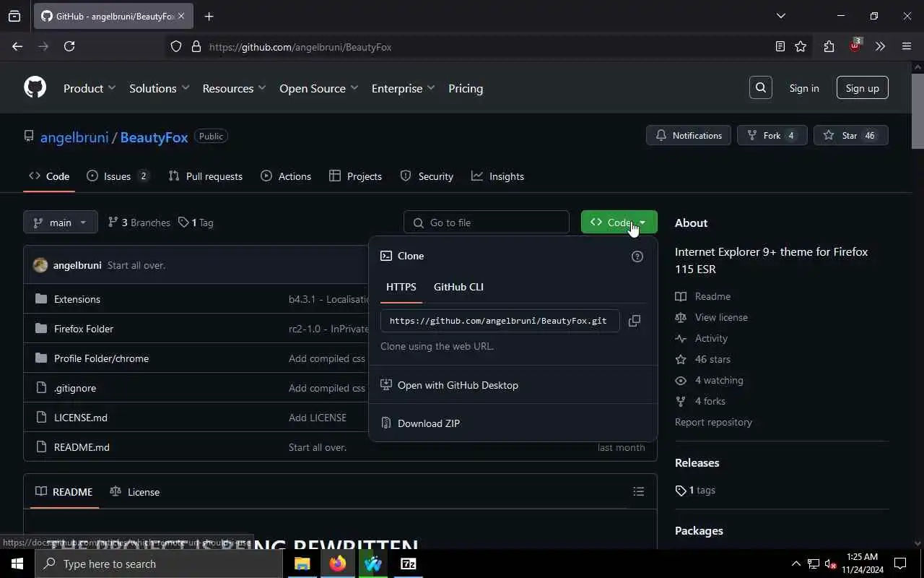This screenshot has width=924, height=578.
Task: Click Firefox icon in the taskbar
Action: [337, 564]
